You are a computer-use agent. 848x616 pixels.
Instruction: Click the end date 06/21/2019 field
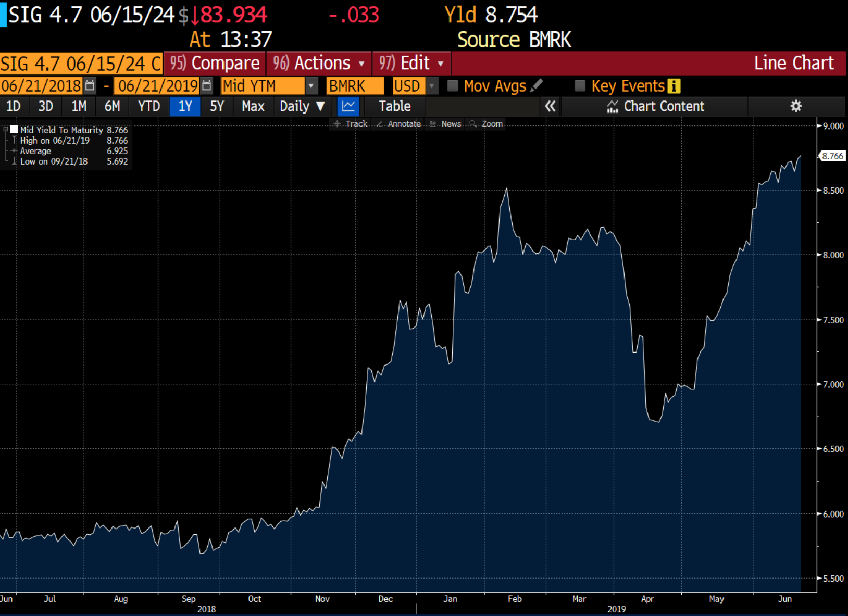coord(157,86)
